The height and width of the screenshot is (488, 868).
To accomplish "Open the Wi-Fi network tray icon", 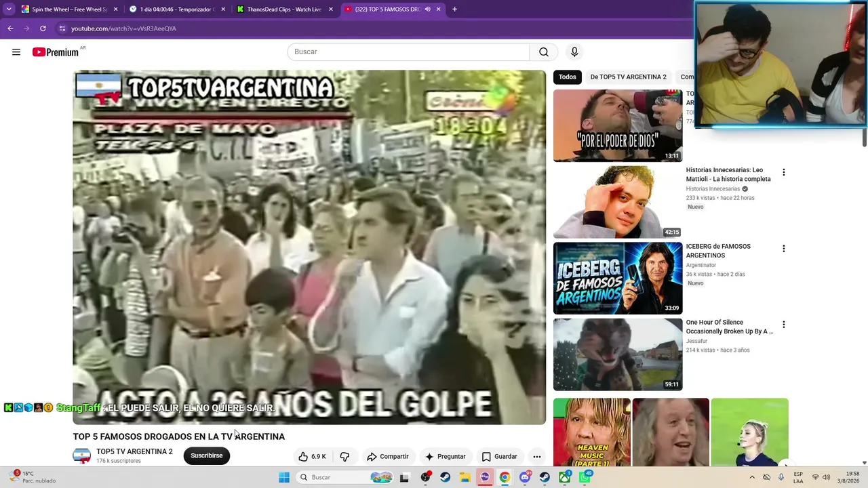I will tap(815, 477).
